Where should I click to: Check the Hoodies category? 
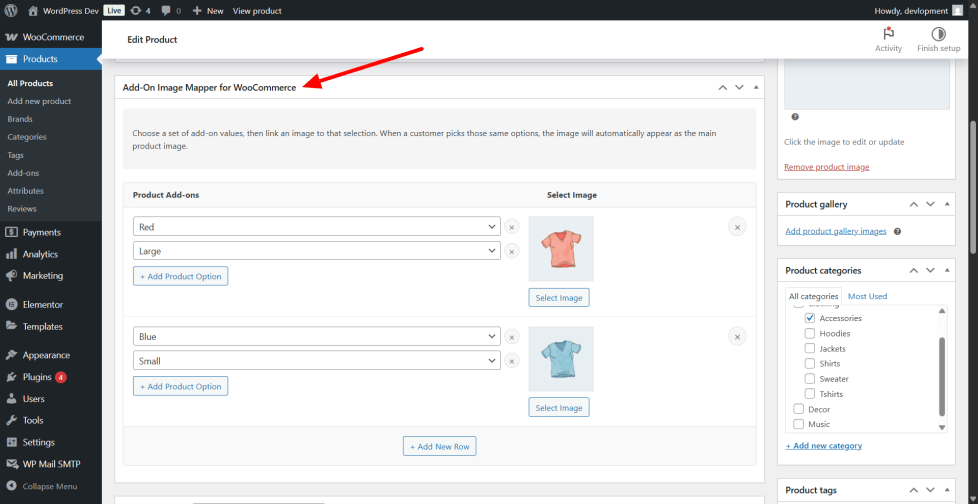[x=810, y=333]
